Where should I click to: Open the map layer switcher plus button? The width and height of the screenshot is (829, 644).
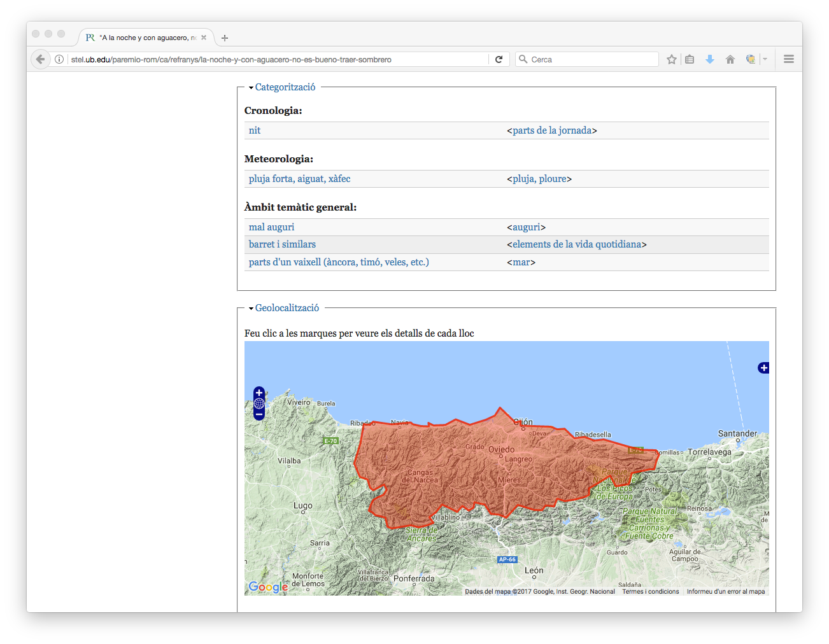[763, 368]
